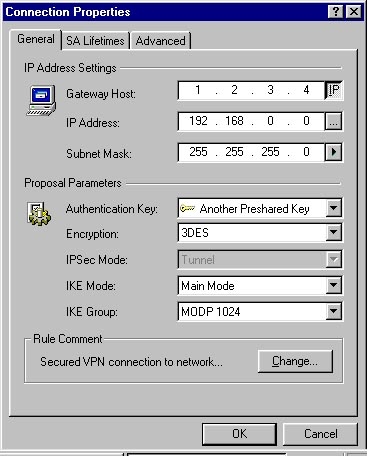Click the Authentication Key label

point(112,209)
